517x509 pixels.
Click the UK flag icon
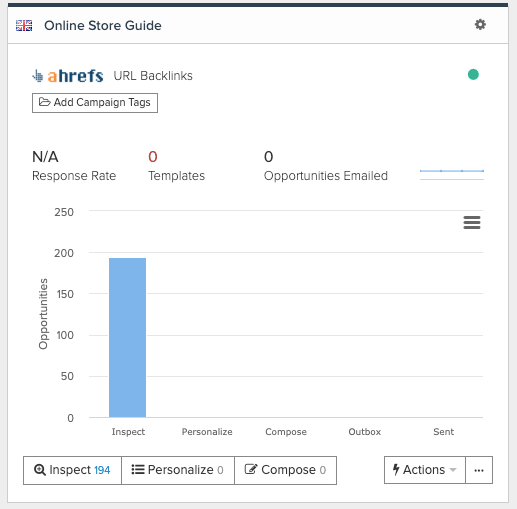click(24, 25)
